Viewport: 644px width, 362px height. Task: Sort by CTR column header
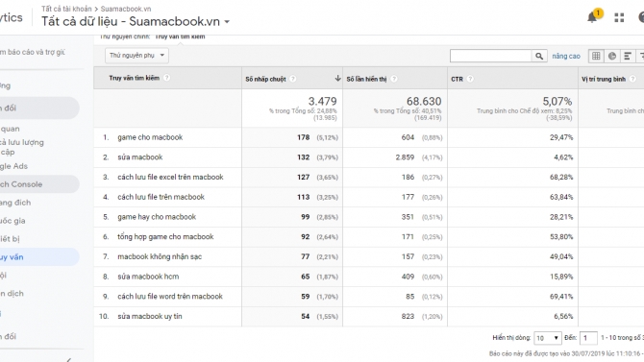(x=457, y=79)
